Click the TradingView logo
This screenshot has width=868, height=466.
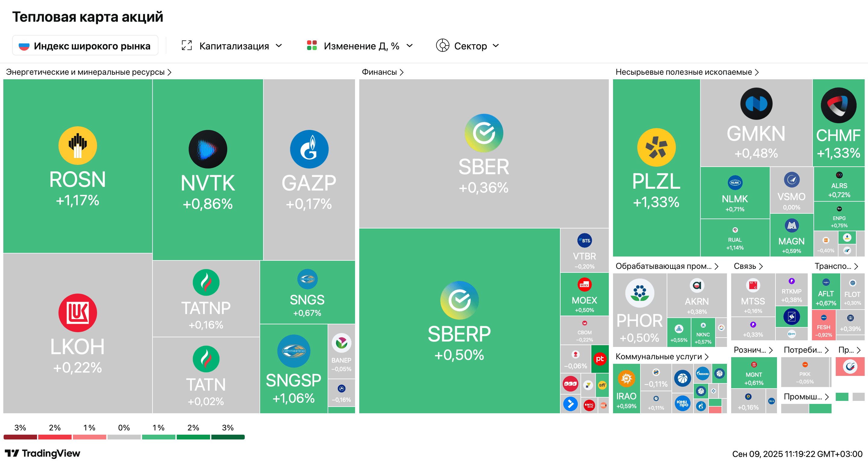point(43,454)
